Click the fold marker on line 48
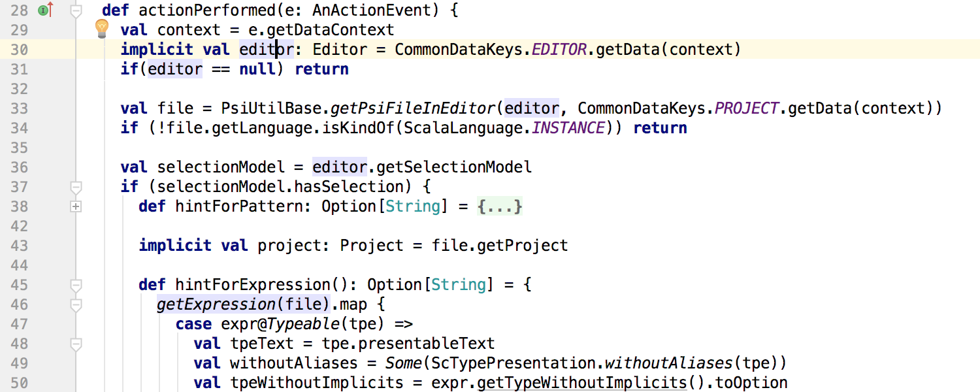The height and width of the screenshot is (392, 980). [x=76, y=344]
